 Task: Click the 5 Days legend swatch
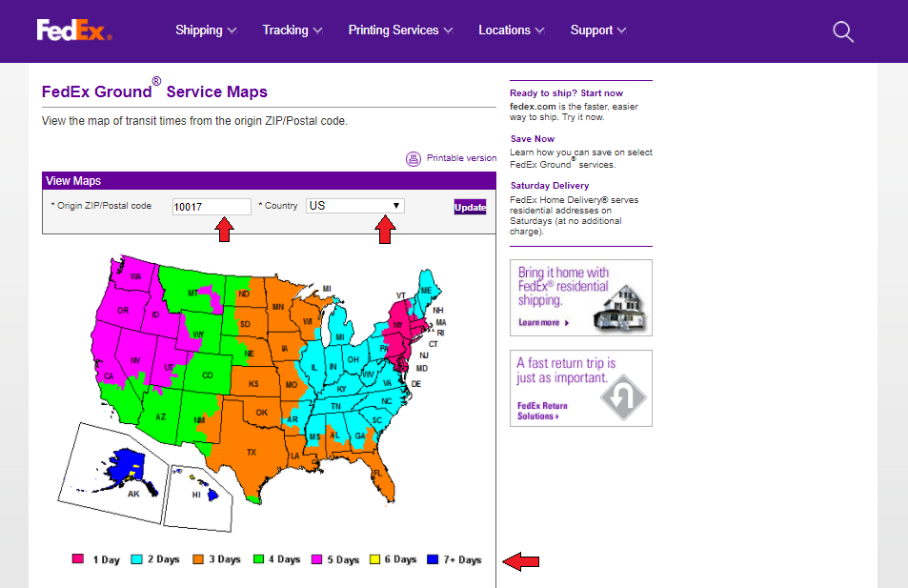316,559
